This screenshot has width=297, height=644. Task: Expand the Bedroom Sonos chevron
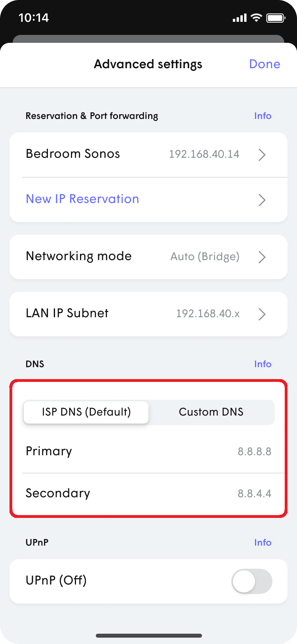(262, 155)
